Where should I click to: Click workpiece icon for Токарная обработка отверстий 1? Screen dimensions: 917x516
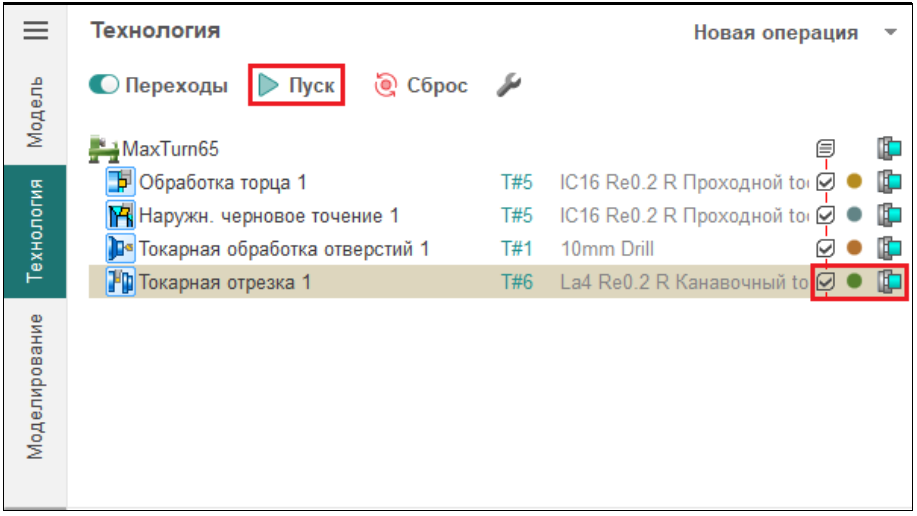[889, 249]
